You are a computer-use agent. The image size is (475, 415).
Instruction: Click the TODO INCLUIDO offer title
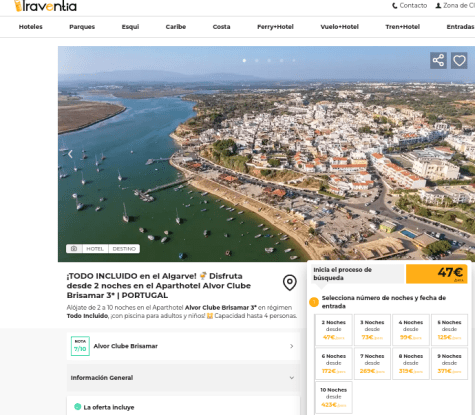tap(159, 286)
